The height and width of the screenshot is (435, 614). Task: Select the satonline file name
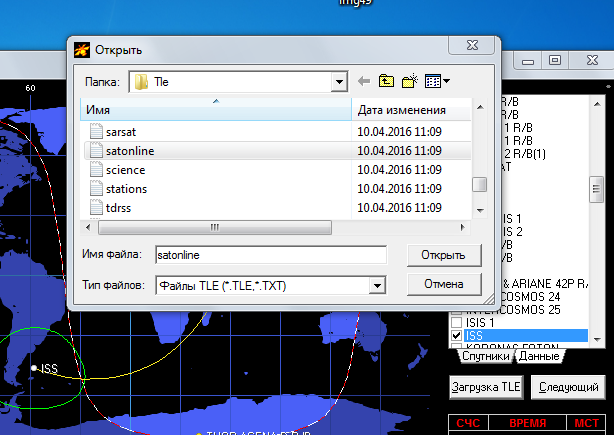tap(130, 151)
